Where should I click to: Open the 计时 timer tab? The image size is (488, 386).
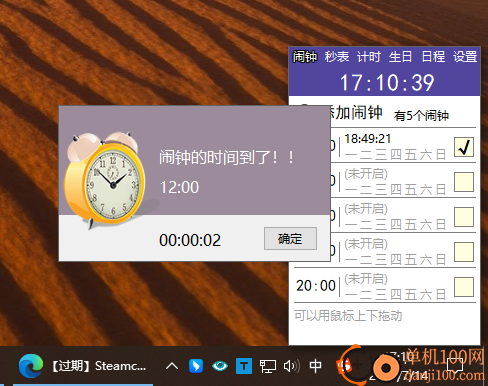pyautogui.click(x=369, y=57)
